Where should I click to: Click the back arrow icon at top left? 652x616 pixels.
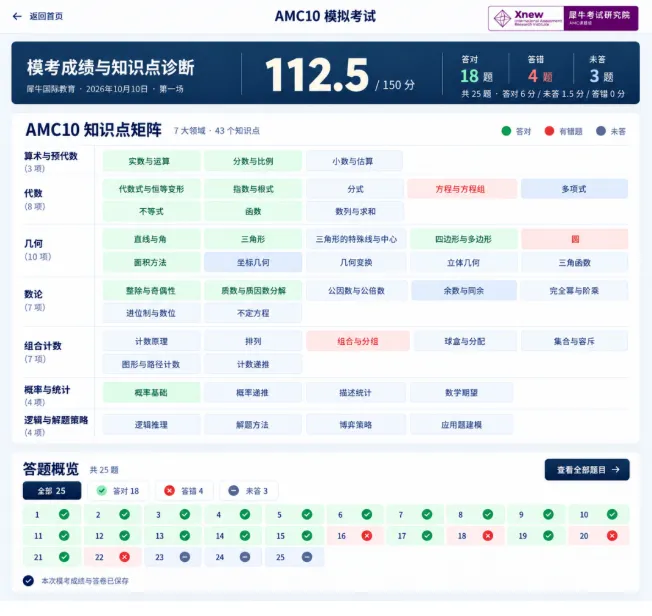click(17, 16)
